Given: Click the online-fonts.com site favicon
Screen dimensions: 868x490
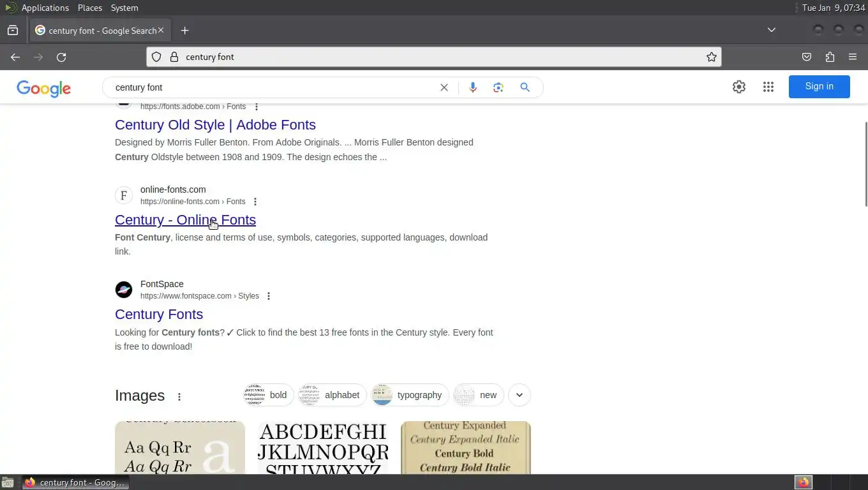Looking at the screenshot, I should pyautogui.click(x=124, y=195).
